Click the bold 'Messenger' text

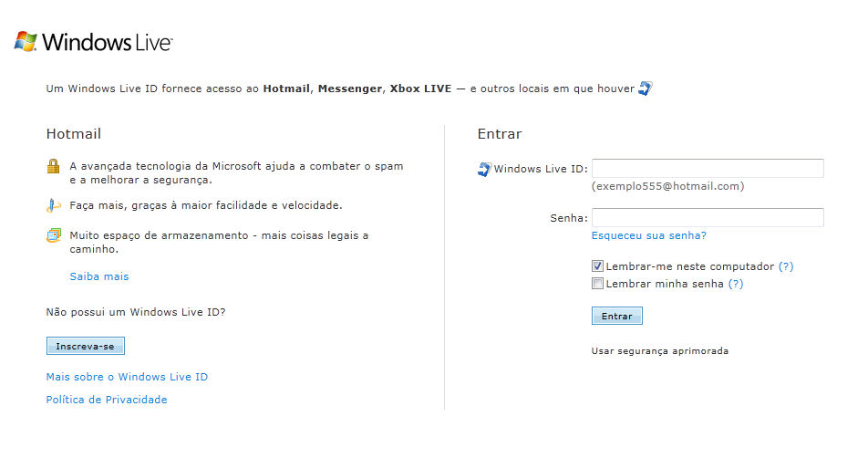point(350,88)
